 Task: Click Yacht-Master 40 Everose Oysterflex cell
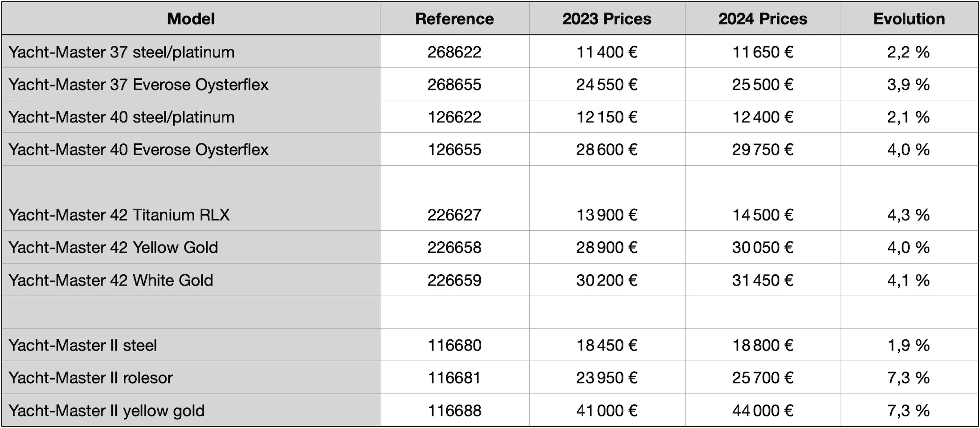click(139, 150)
